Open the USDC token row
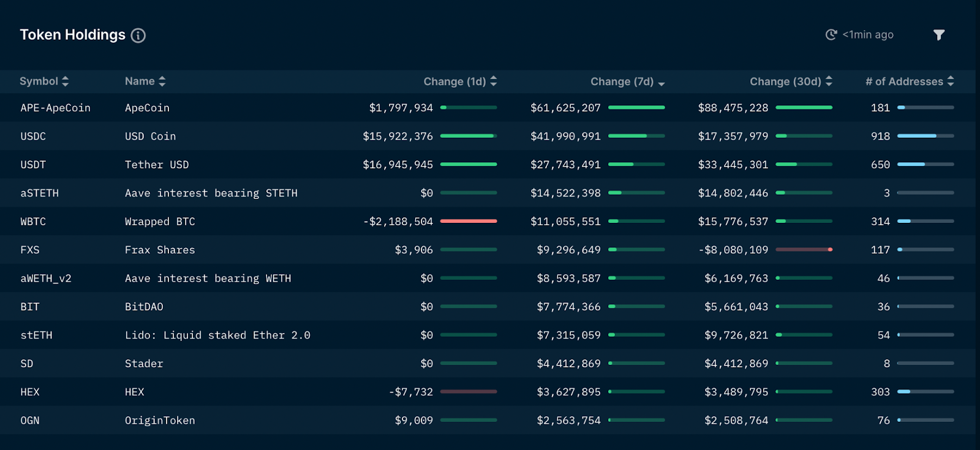Viewport: 980px width, 450px height. (33, 136)
